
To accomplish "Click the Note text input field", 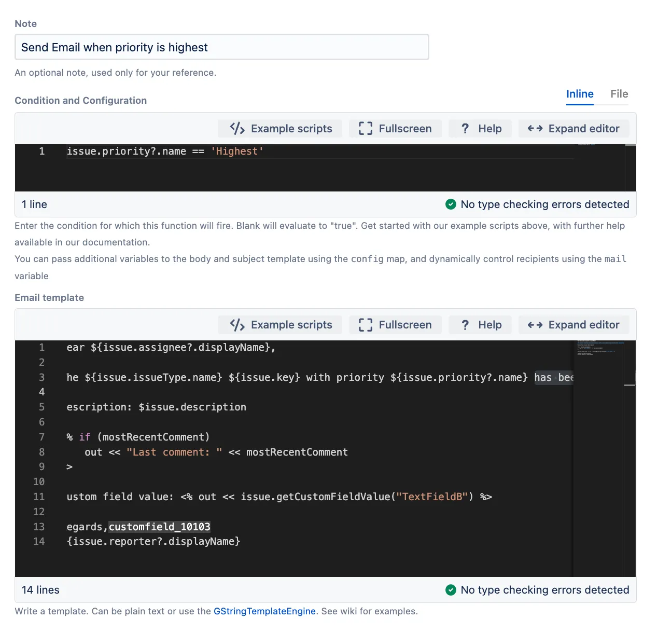I will [221, 47].
